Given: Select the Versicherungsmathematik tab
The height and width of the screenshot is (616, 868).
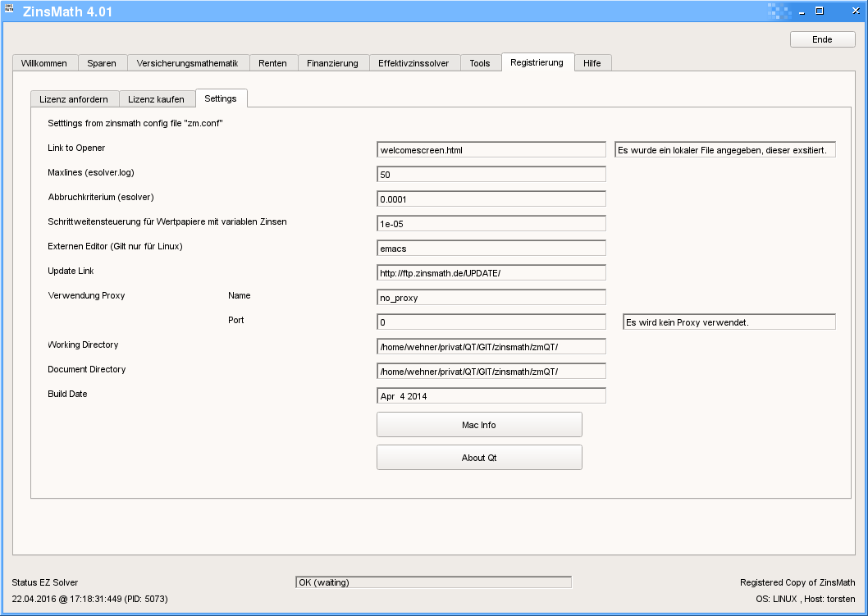Looking at the screenshot, I should click(187, 63).
